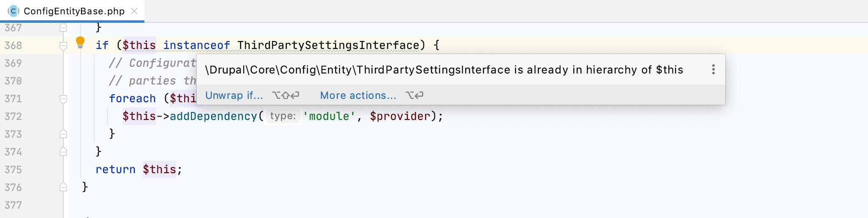Click the fold end marker at line 376

coord(63,187)
